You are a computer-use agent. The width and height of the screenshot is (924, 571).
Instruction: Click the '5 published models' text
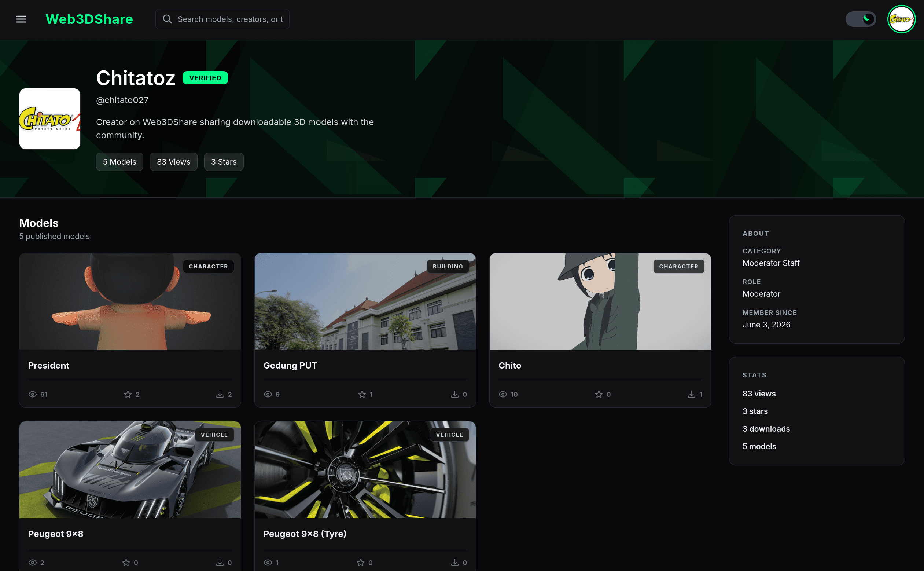pos(54,237)
